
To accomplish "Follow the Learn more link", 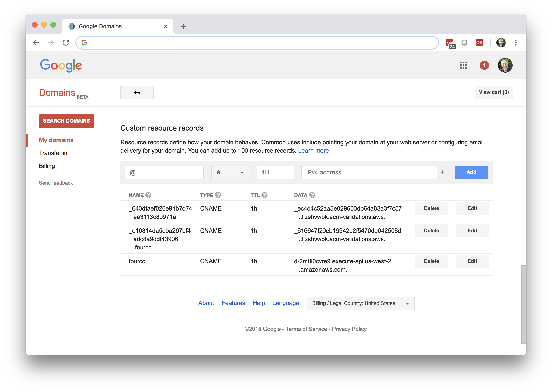I will click(313, 151).
